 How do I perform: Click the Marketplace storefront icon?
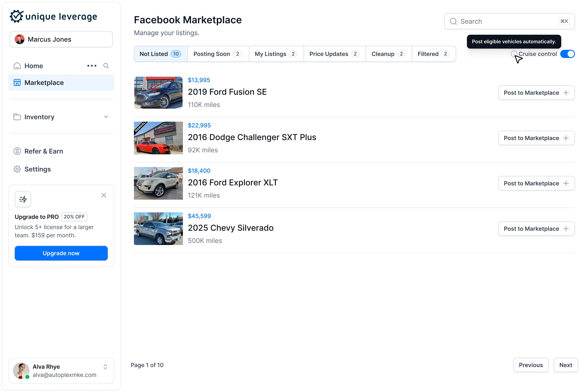click(x=17, y=82)
